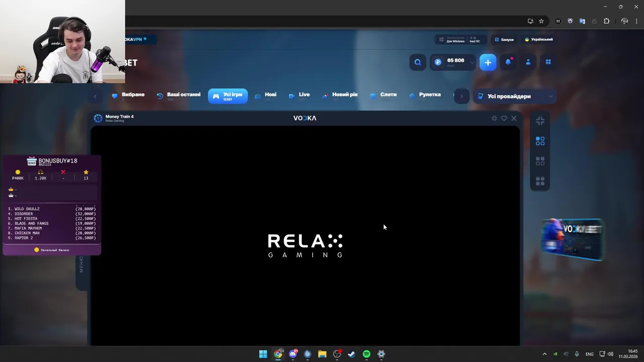Expand the 65 806 balance dropdown
644x362 pixels.
[472, 62]
